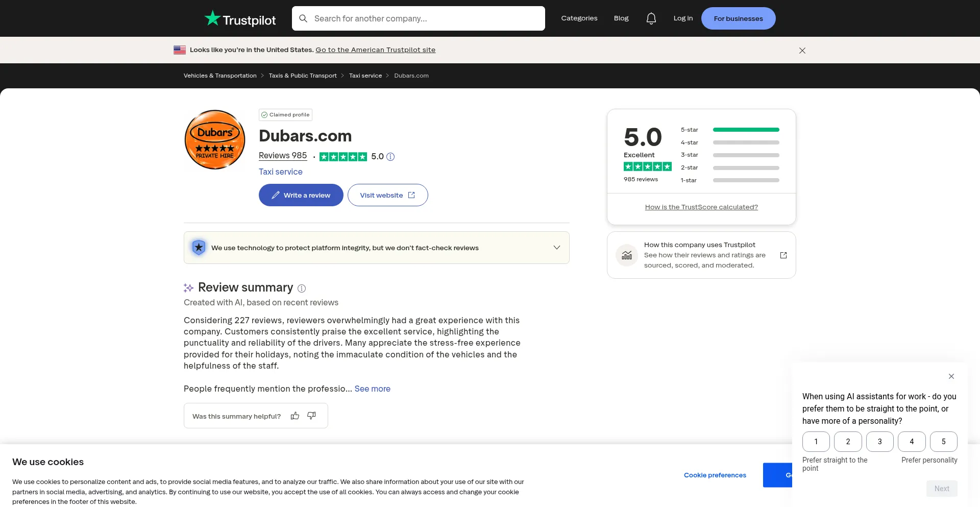Click the US flag icon in the banner
Viewport: 980px width, 507px height.
click(180, 50)
